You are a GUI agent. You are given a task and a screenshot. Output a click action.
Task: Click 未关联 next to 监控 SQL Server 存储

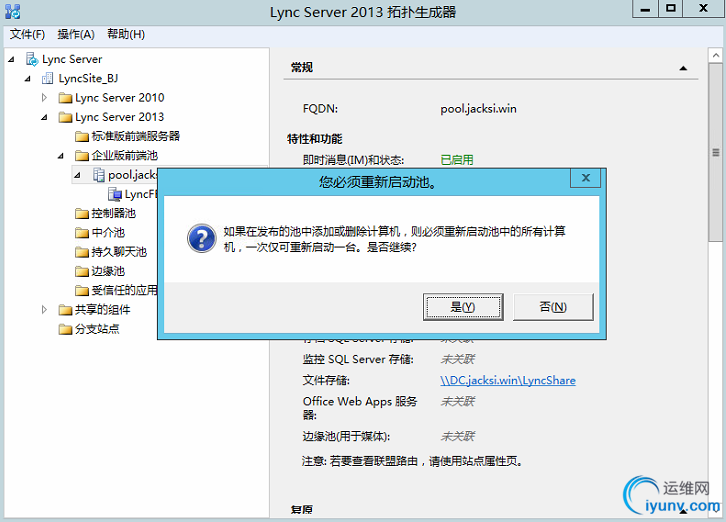coord(457,359)
